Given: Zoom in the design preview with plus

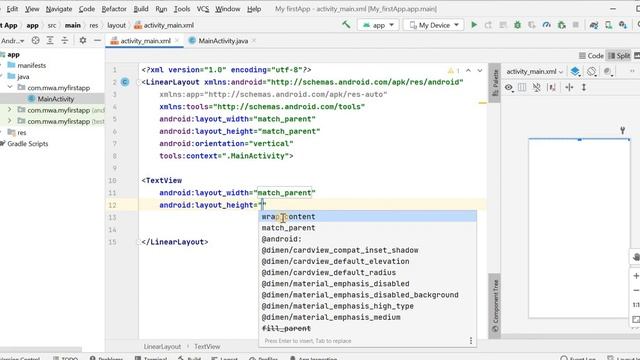Looking at the screenshot, I should pos(636,276).
